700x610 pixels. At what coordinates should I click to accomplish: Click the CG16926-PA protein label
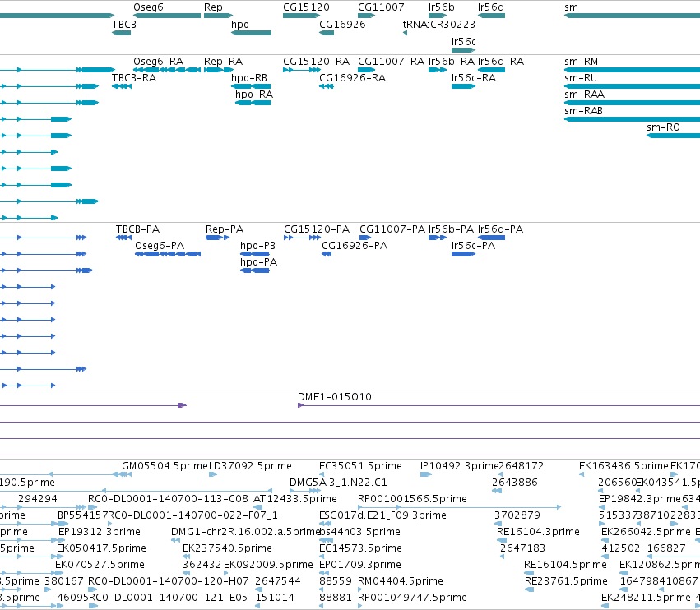coord(355,246)
